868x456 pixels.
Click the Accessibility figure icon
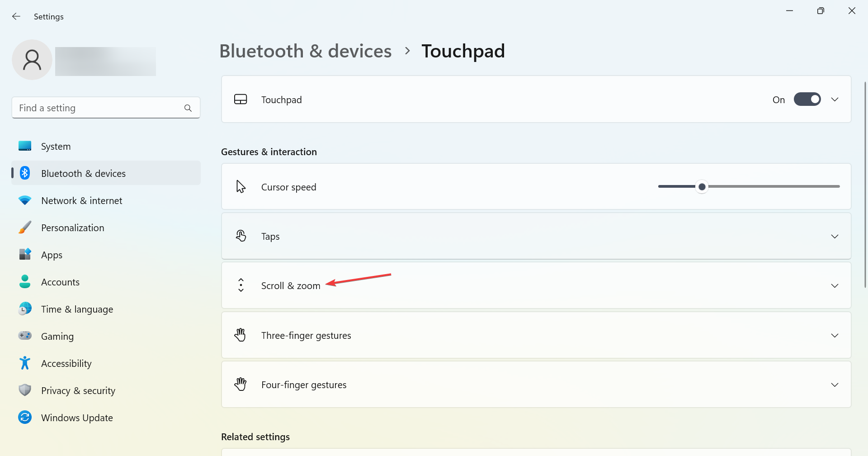pos(25,363)
